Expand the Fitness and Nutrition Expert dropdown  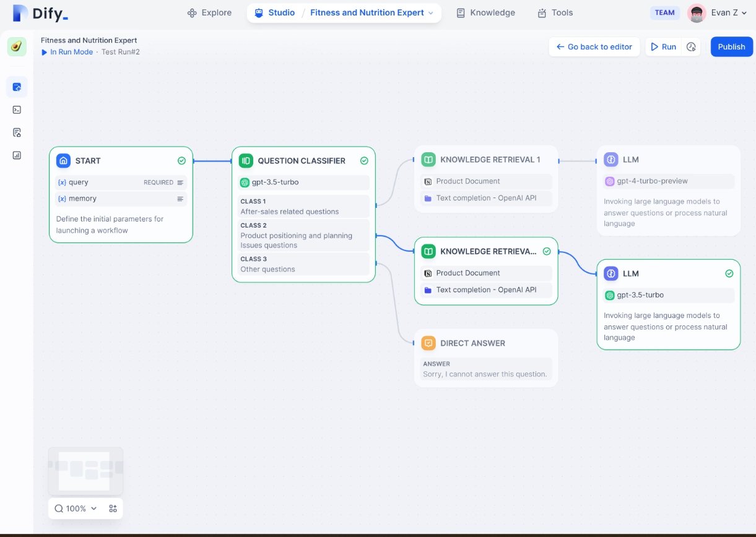point(430,13)
